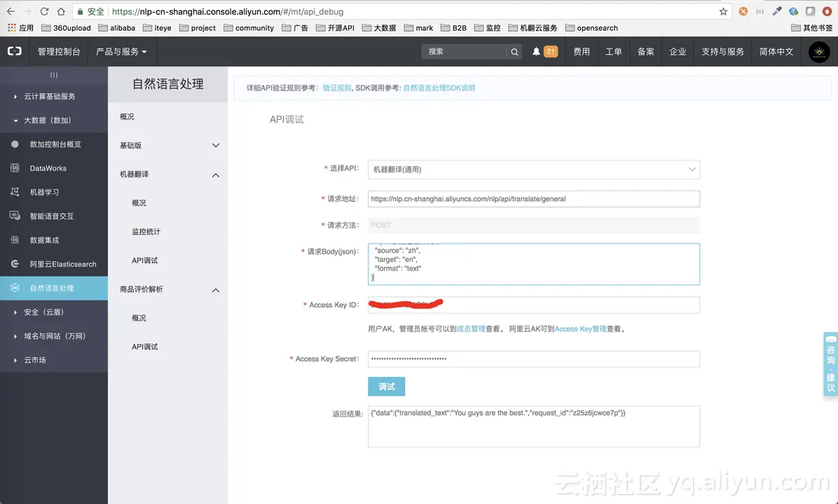The image size is (838, 504).
Task: Open the 其他书签 bookmarks folder
Action: pyautogui.click(x=812, y=28)
